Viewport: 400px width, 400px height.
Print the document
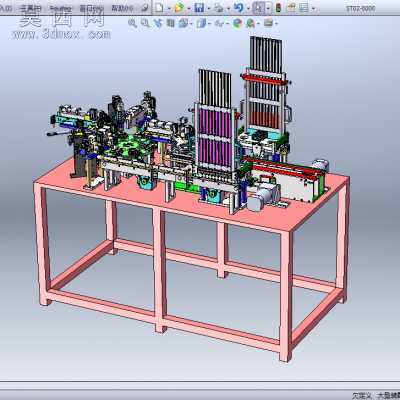pos(219,7)
